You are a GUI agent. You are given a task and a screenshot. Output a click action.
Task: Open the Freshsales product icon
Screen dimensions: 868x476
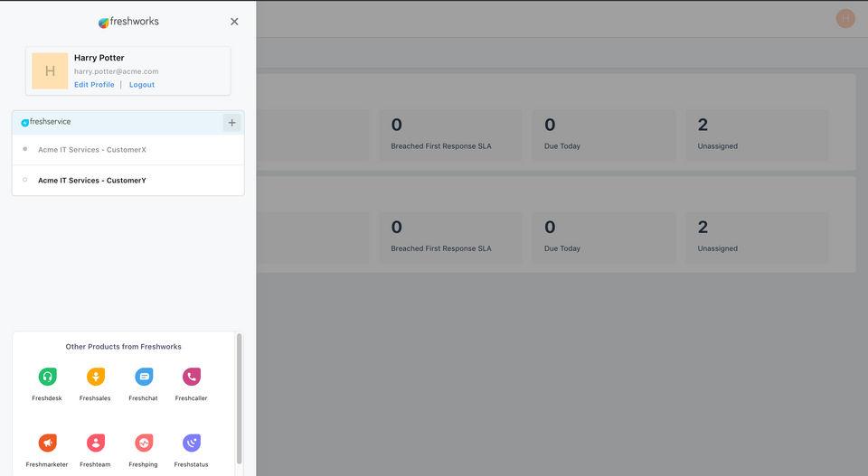pyautogui.click(x=95, y=377)
